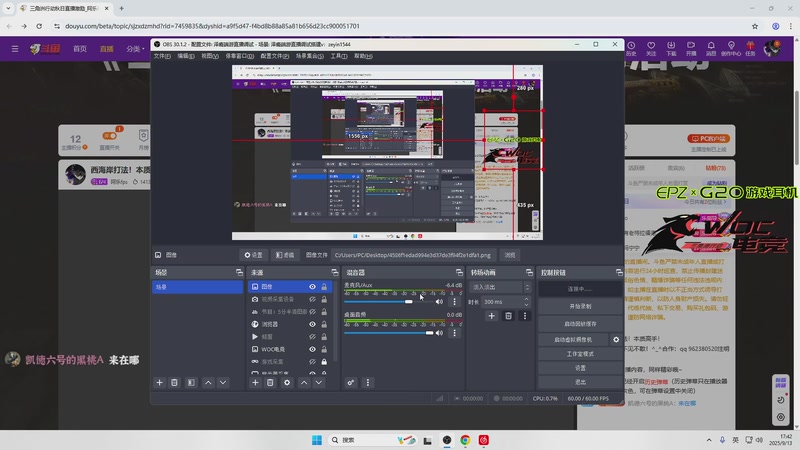Image resolution: width=800 pixels, height=450 pixels.
Task: Move scene up with Scenes panel up arrow
Action: [x=208, y=383]
